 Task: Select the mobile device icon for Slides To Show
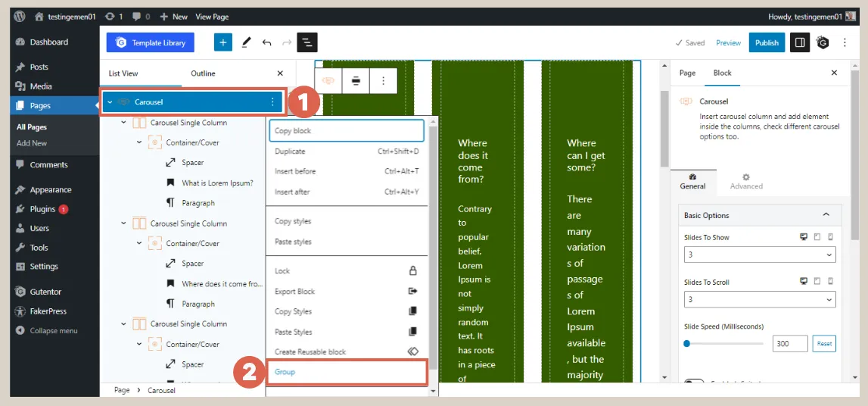[830, 237]
